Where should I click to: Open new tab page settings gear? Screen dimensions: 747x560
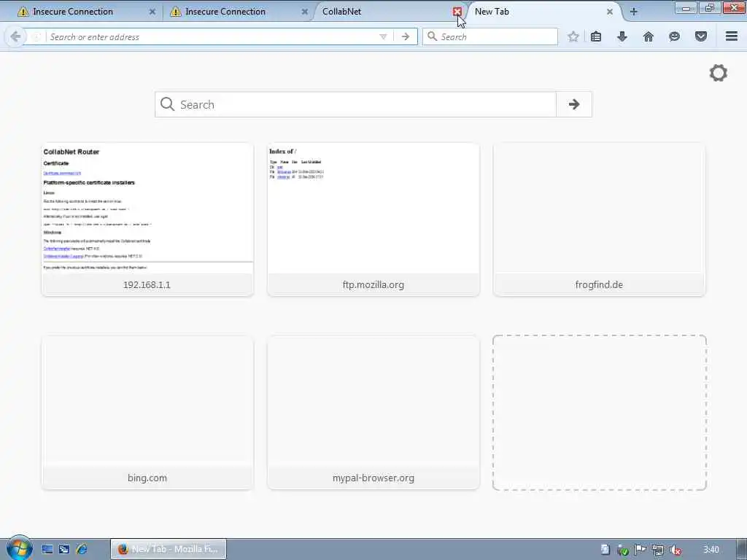click(719, 73)
